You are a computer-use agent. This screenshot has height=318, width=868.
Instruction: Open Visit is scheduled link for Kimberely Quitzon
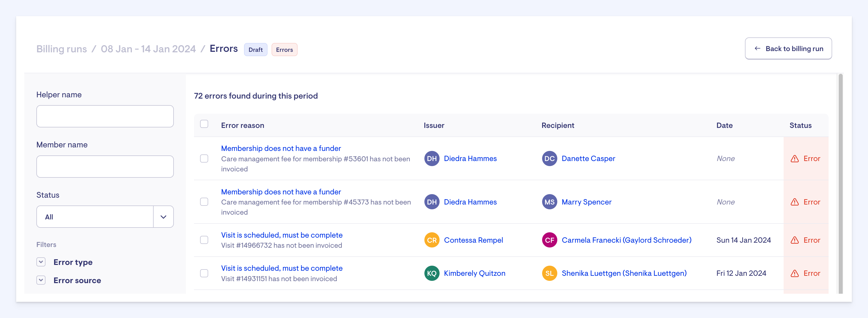click(282, 268)
